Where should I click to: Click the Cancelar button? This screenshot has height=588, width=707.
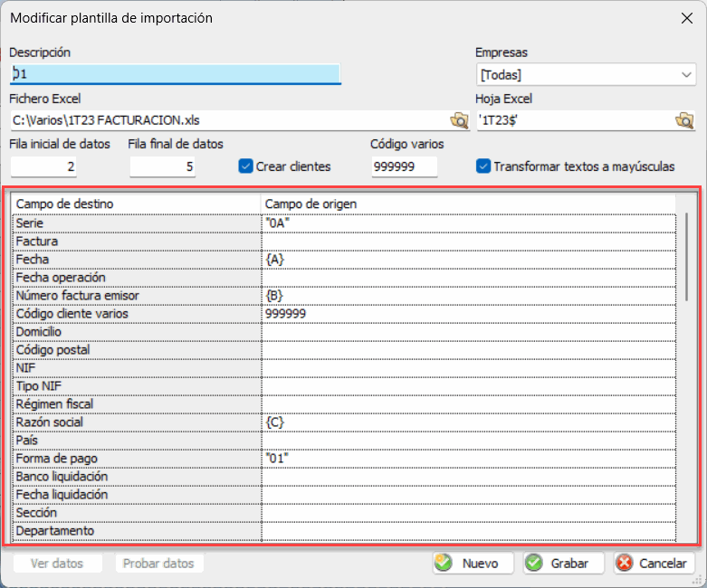point(654,564)
